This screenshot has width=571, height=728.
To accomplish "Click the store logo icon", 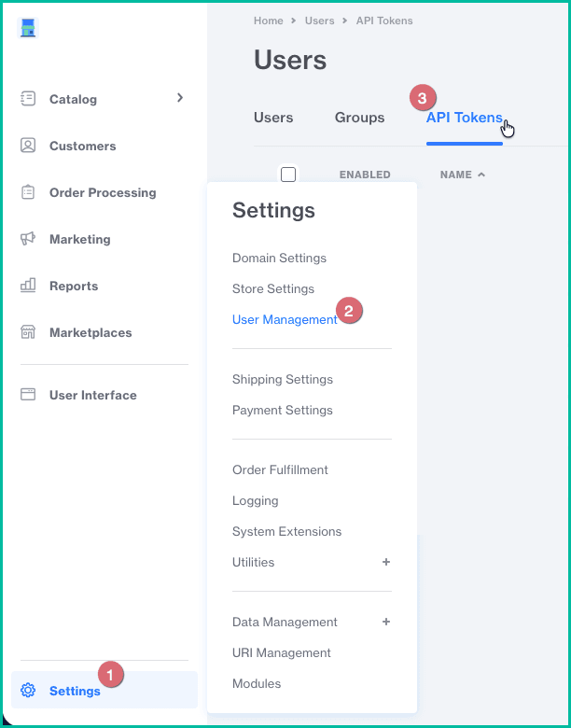I will pyautogui.click(x=28, y=28).
